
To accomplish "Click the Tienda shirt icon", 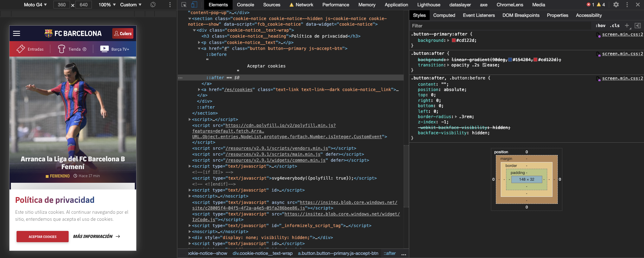I will point(62,49).
